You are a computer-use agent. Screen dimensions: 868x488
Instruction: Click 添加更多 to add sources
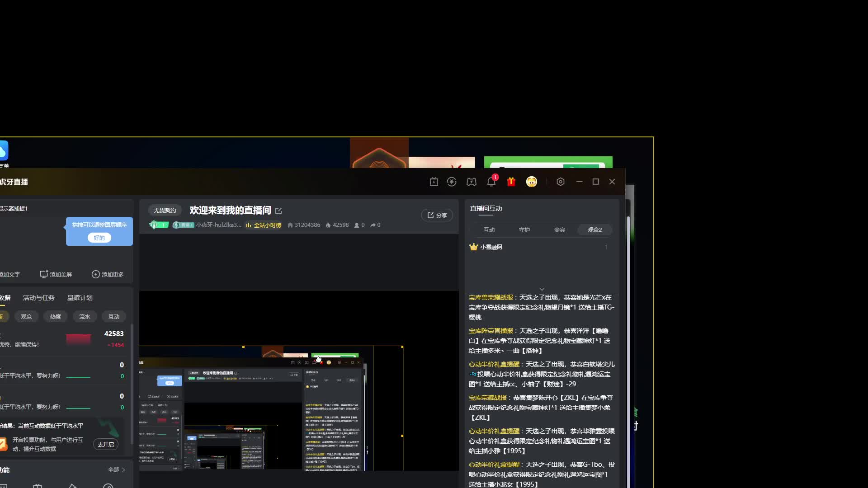[x=108, y=274]
